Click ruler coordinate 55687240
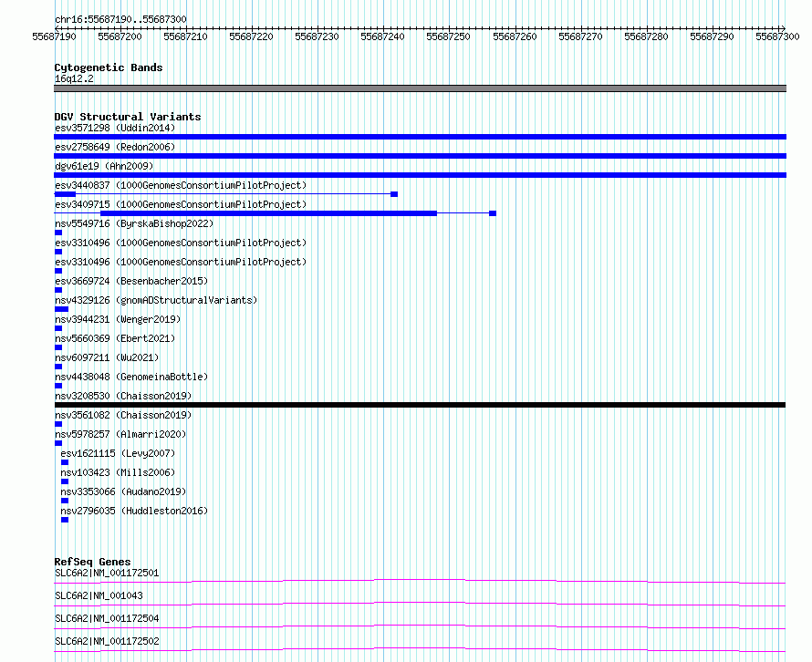 pos(382,36)
